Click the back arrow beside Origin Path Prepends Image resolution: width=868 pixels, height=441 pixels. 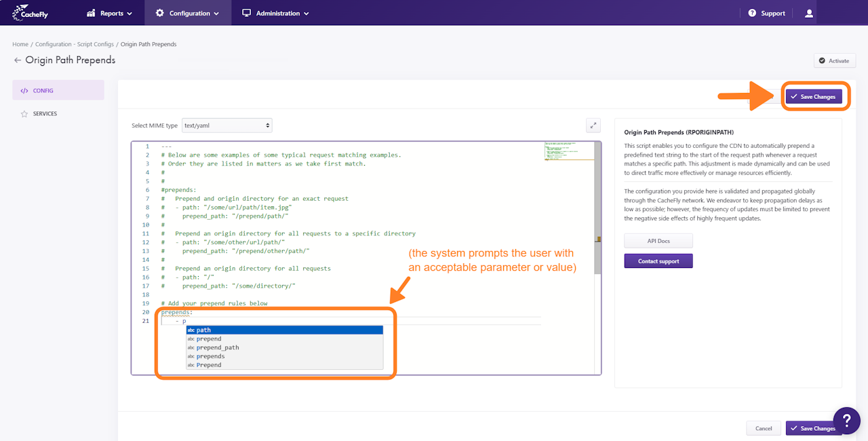coord(18,60)
